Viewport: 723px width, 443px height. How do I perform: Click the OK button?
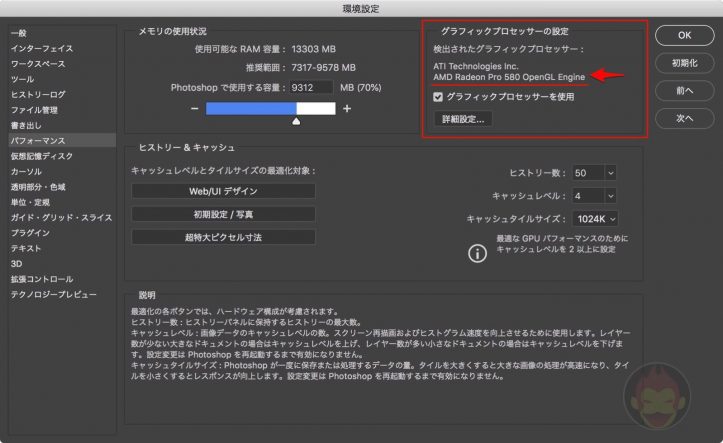tap(684, 35)
